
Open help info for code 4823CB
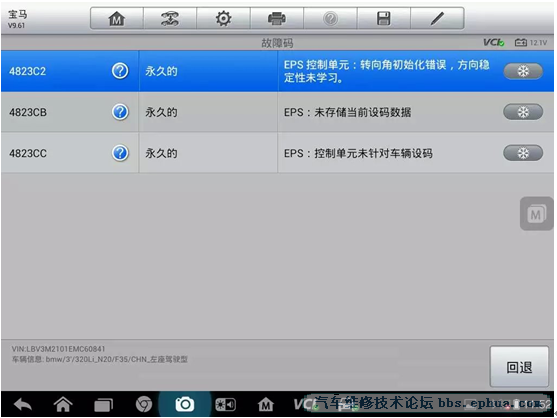point(120,112)
